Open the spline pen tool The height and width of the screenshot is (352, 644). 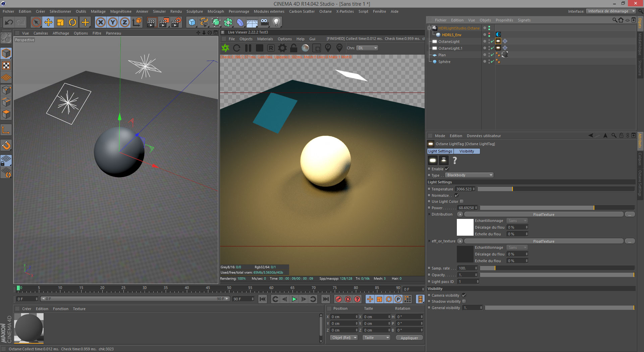(204, 22)
